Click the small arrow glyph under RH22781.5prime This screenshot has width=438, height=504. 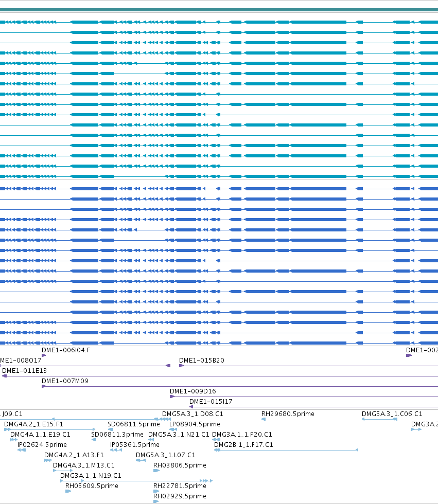coord(156,491)
